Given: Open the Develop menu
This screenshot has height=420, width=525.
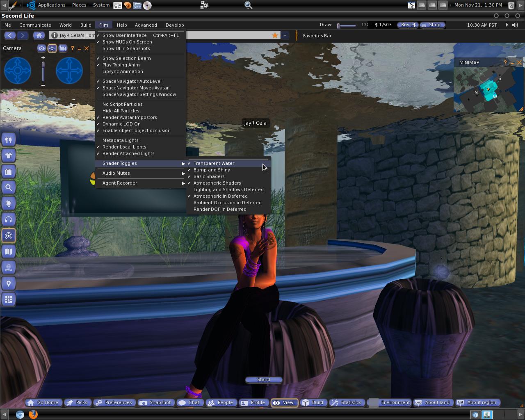Looking at the screenshot, I should (x=175, y=25).
